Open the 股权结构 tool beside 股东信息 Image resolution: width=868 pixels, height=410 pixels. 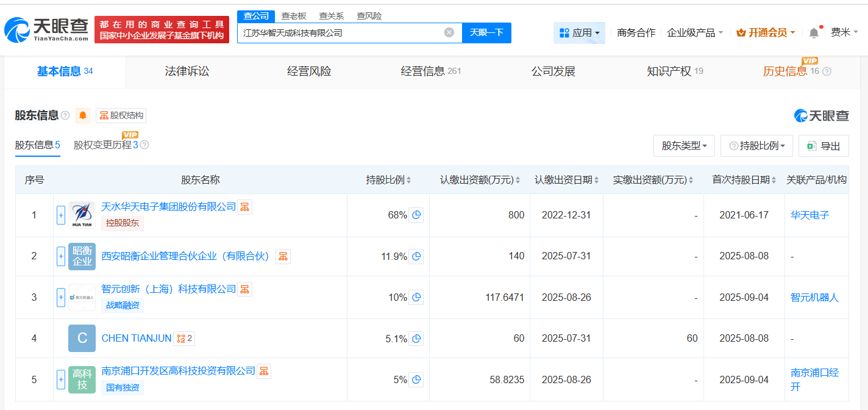[x=121, y=115]
